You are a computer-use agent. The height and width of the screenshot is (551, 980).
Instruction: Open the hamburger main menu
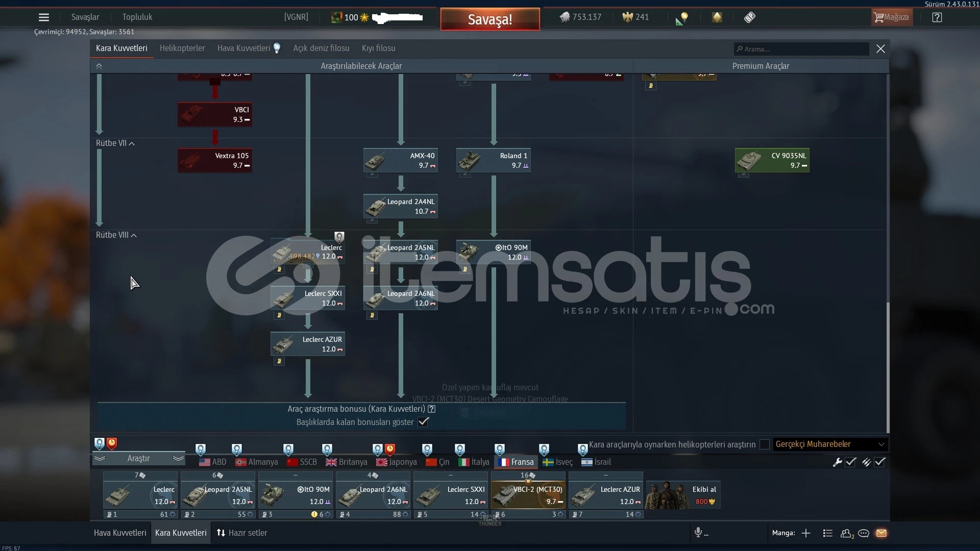44,17
